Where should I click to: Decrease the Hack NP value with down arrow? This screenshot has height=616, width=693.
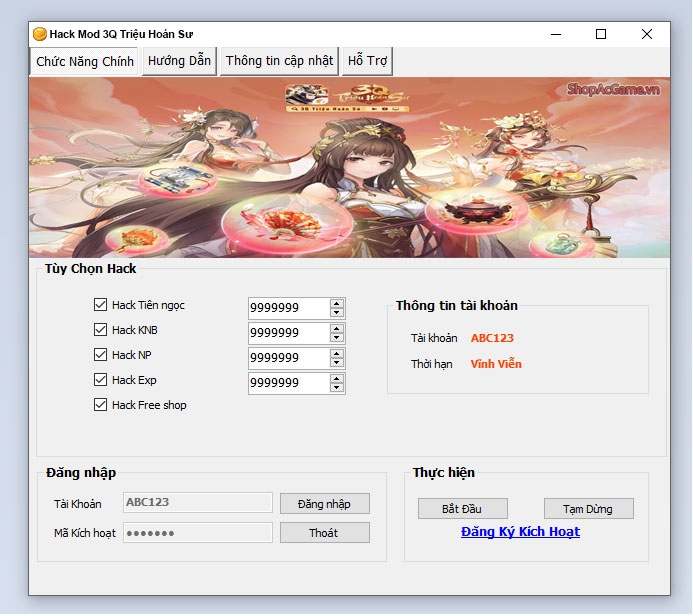pyautogui.click(x=337, y=363)
